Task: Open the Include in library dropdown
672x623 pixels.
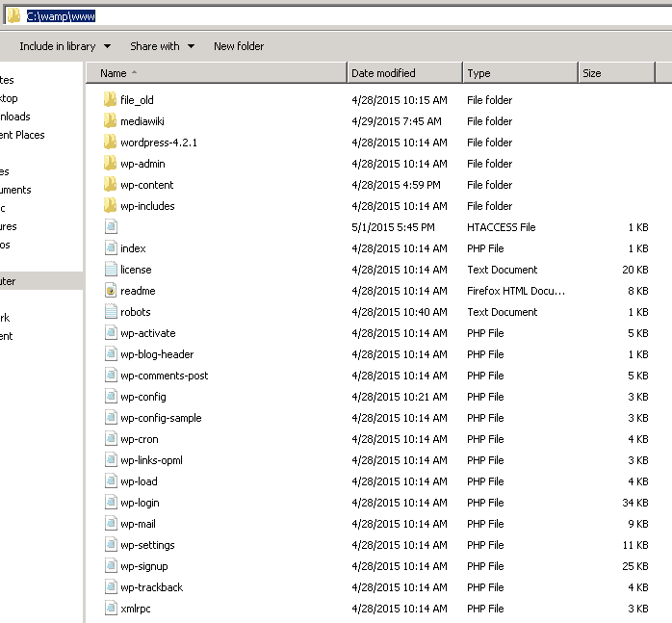Action: pos(65,46)
